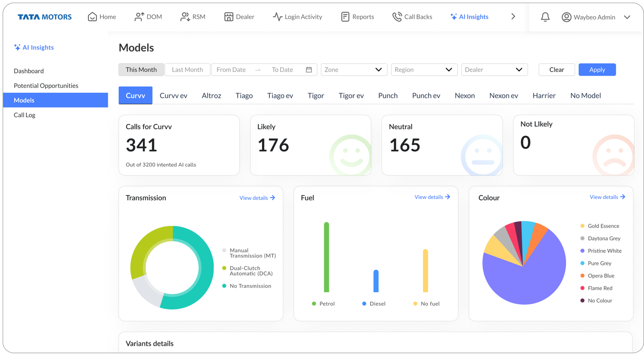The image size is (644, 354).
Task: Click the Home icon in top navigation
Action: (92, 17)
